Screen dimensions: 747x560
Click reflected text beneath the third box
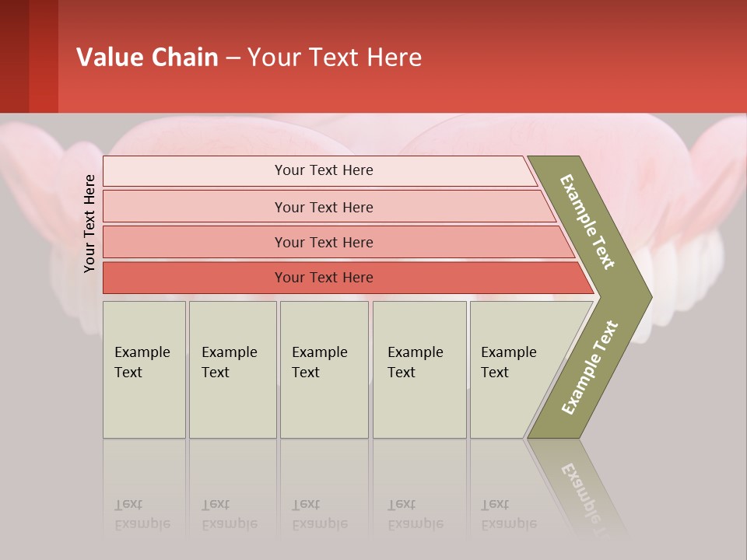coord(320,515)
